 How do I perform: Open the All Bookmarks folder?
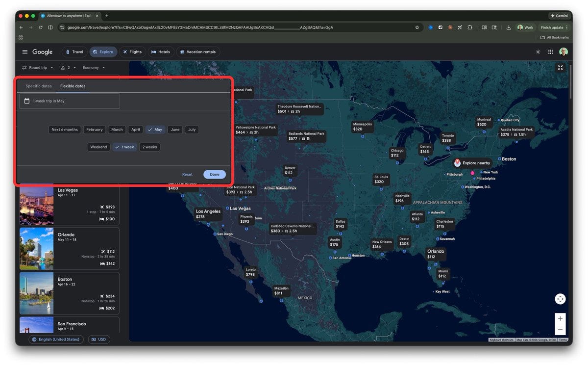(555, 37)
